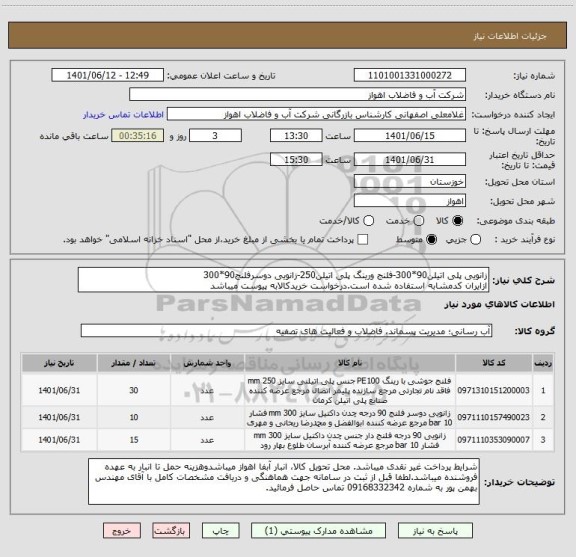576x557 pixels.
Task: Click the جزئیات اطلاعات نیاز header title
Action: click(510, 36)
